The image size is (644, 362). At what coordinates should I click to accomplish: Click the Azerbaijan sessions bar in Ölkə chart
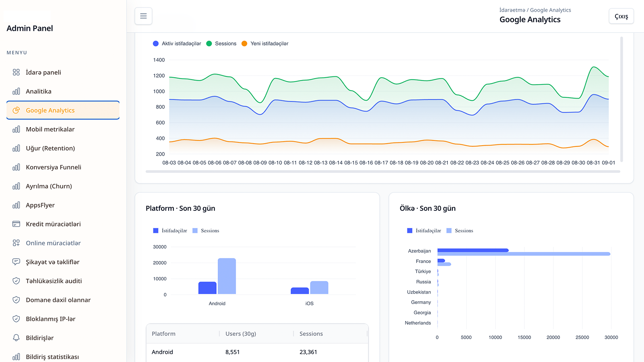pyautogui.click(x=524, y=254)
